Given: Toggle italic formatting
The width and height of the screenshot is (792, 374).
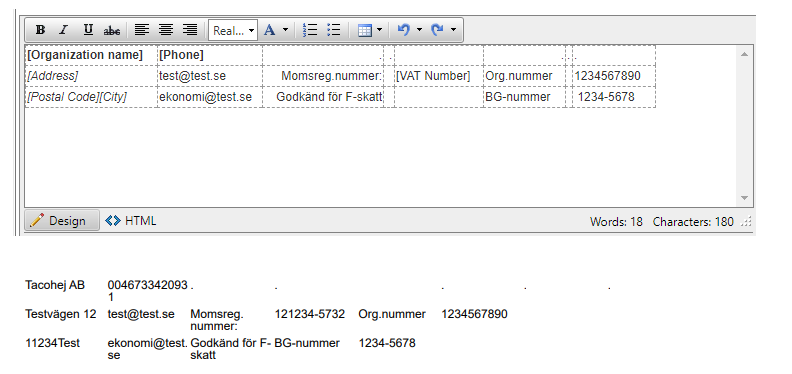Looking at the screenshot, I should [63, 30].
